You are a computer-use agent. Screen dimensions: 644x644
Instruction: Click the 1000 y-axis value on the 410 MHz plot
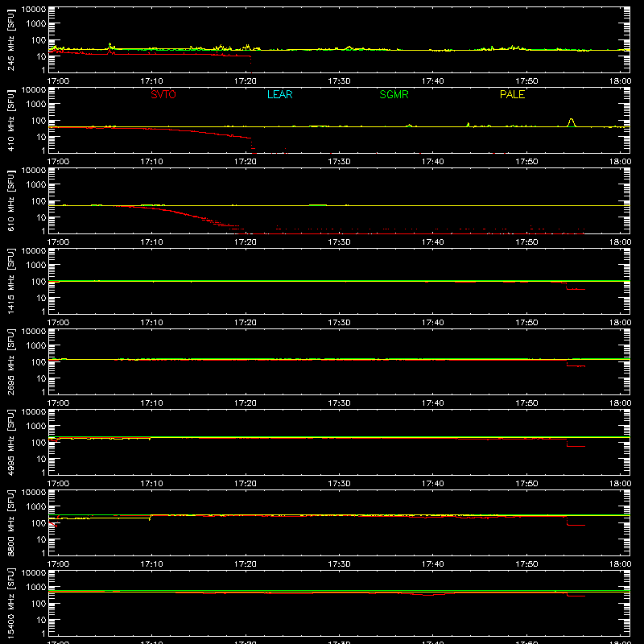pyautogui.click(x=36, y=105)
